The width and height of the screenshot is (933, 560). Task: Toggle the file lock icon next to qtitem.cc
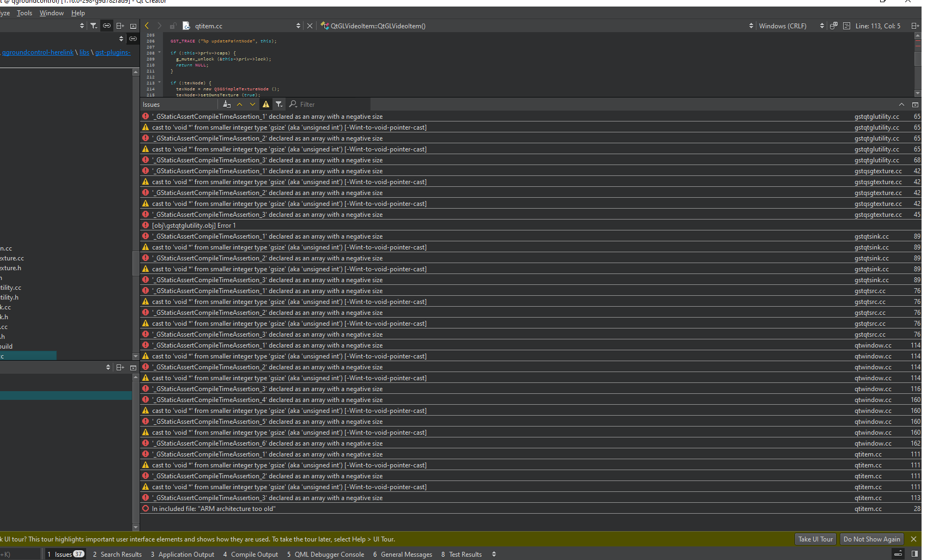click(x=173, y=26)
